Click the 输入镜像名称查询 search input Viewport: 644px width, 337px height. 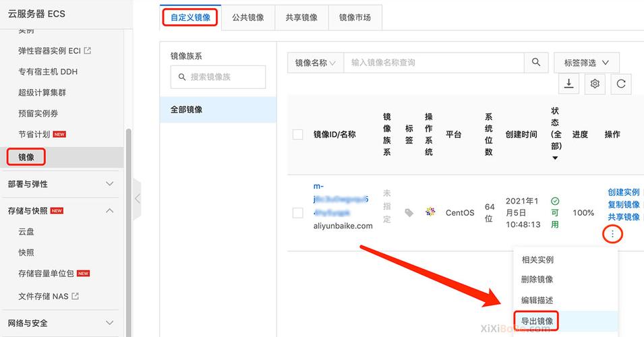(434, 63)
